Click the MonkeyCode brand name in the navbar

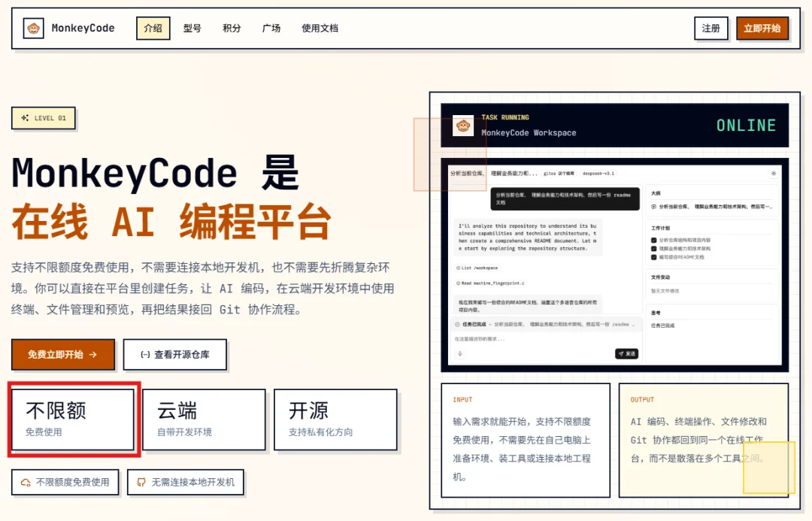point(83,28)
